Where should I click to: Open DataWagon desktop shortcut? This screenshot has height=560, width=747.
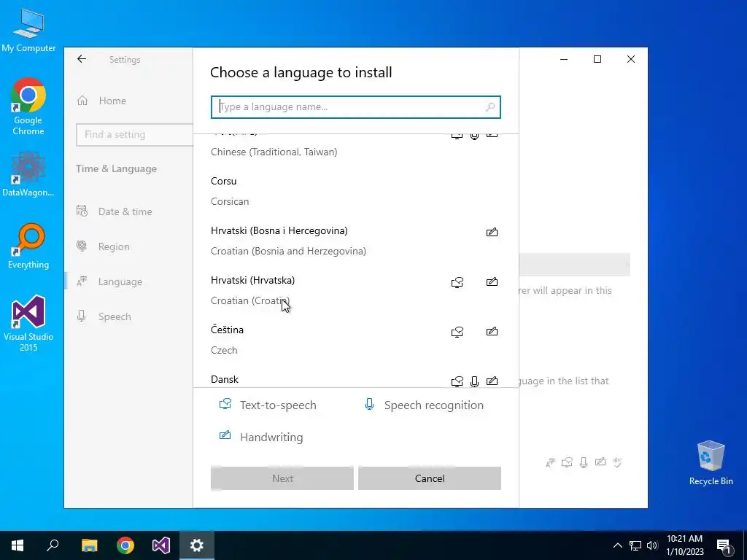pos(28,174)
